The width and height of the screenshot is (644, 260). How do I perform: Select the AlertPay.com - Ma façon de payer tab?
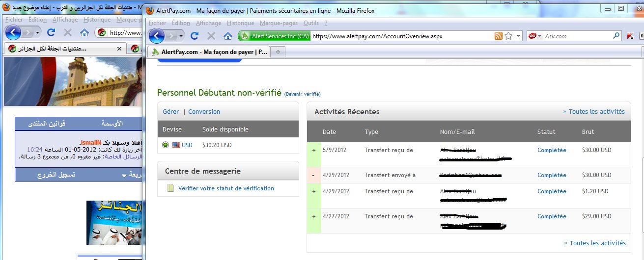point(209,52)
